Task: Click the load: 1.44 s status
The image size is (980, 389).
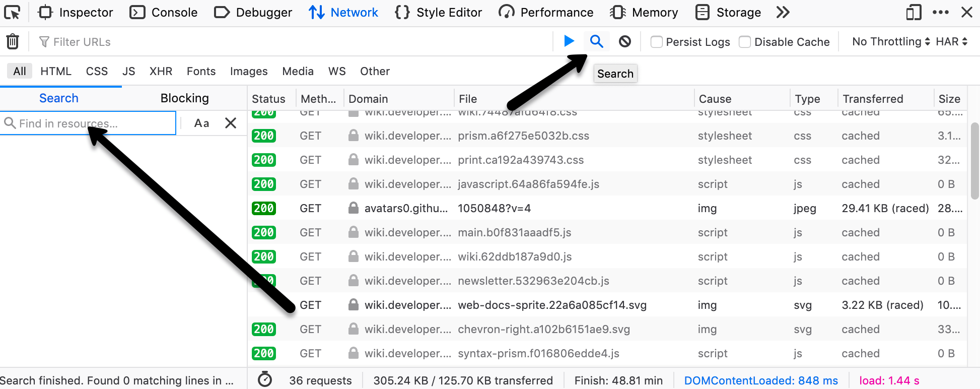Action: [889, 380]
